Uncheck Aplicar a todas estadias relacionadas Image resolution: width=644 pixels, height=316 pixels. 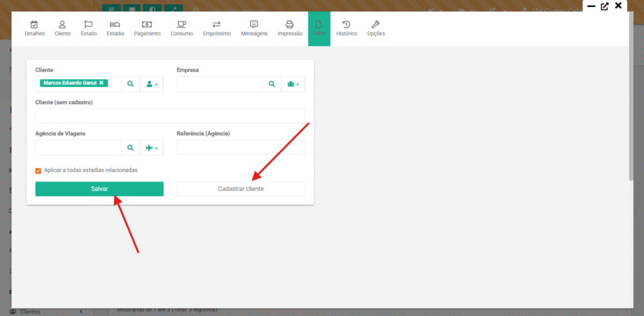coord(38,171)
